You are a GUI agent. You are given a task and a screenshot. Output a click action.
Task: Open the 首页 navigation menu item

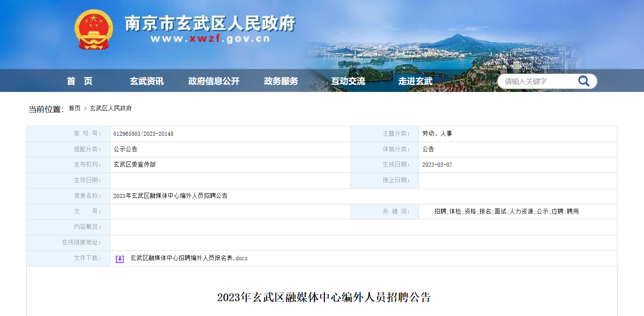click(x=79, y=81)
